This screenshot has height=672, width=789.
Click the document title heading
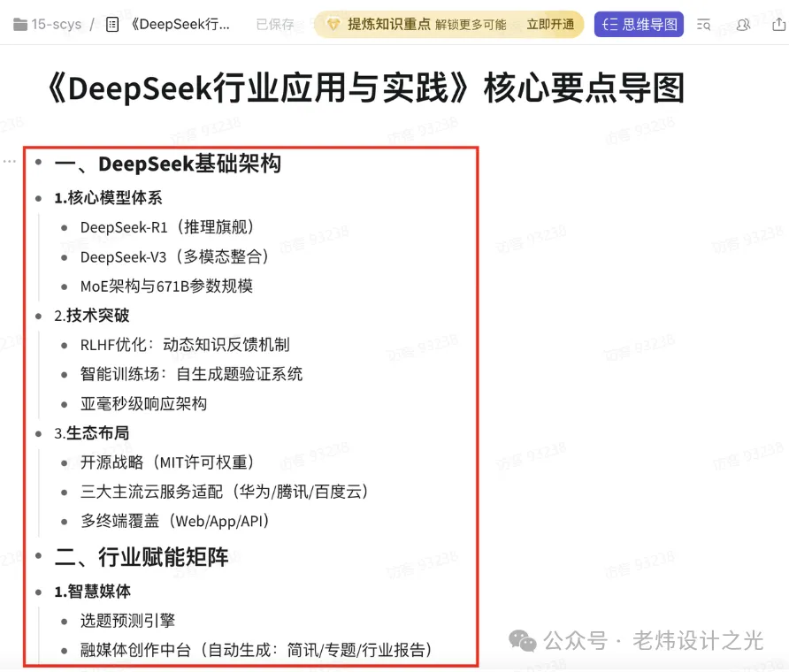click(366, 88)
